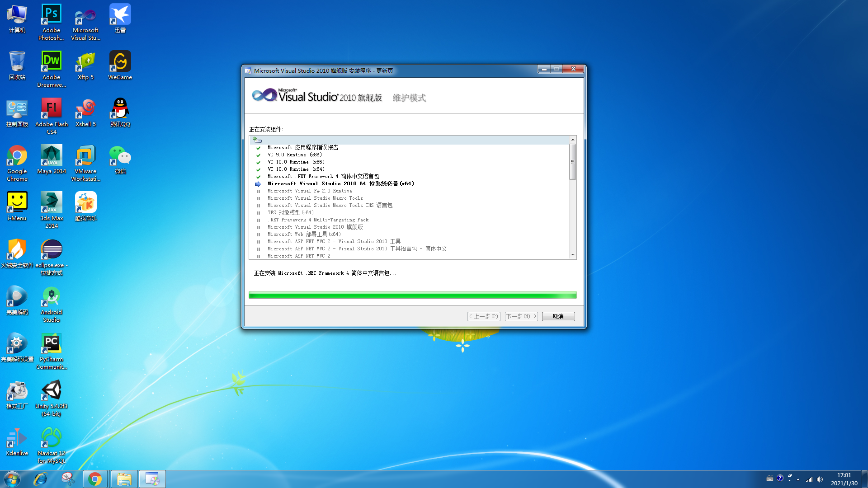Select 'Microsoft 应用程序错误报告' list row
868x488 pixels.
tap(409, 147)
